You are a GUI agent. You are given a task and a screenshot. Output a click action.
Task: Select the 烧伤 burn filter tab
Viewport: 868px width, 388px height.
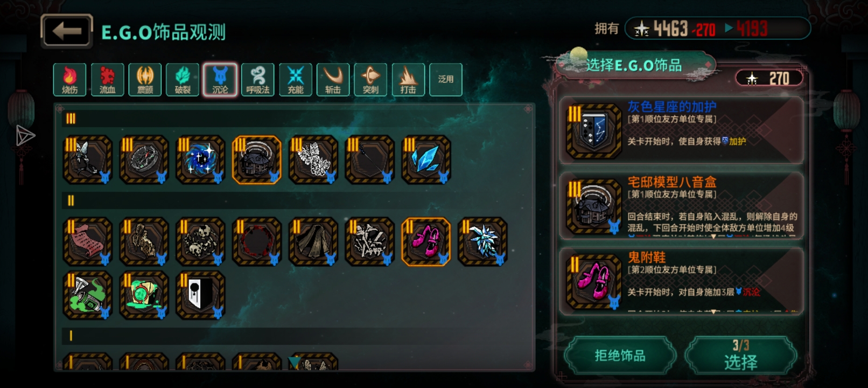tap(69, 80)
